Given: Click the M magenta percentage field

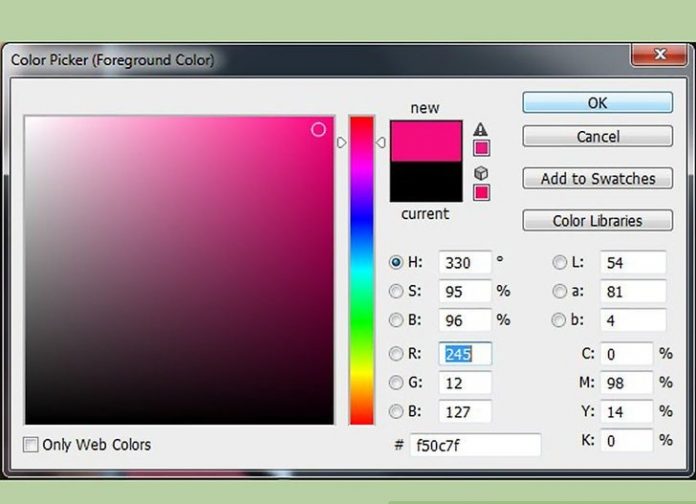Looking at the screenshot, I should pos(625,382).
